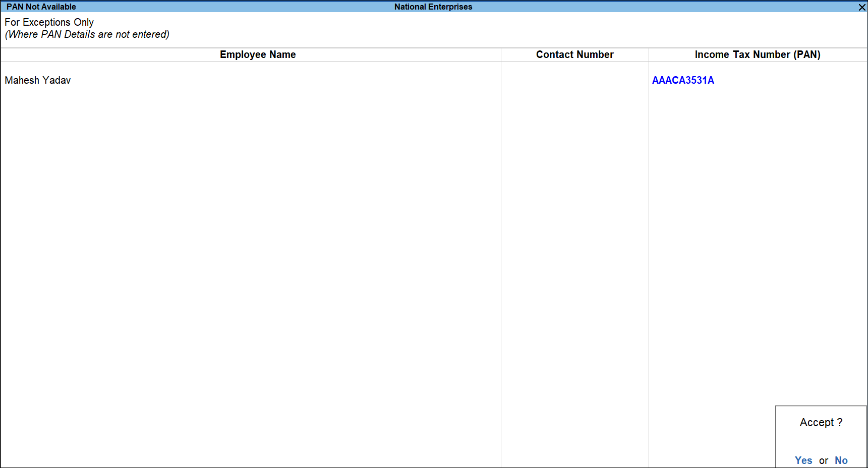Select the Employee Name column header

257,54
